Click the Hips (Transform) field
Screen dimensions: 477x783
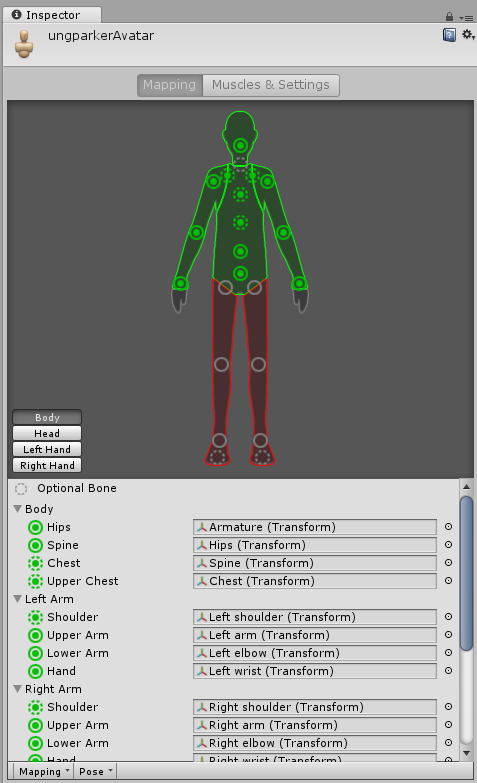pos(315,545)
